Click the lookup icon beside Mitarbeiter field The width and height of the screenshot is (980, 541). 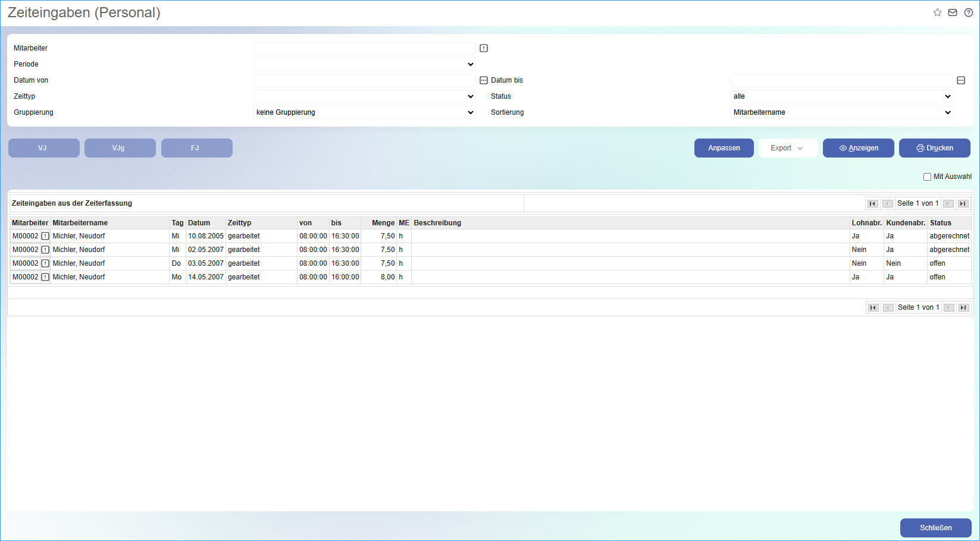[x=484, y=48]
